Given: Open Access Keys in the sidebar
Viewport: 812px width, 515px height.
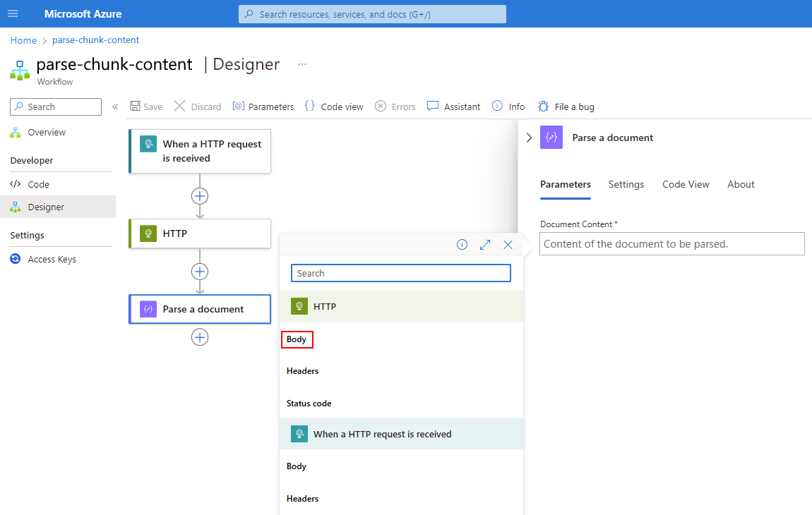Looking at the screenshot, I should click(52, 259).
